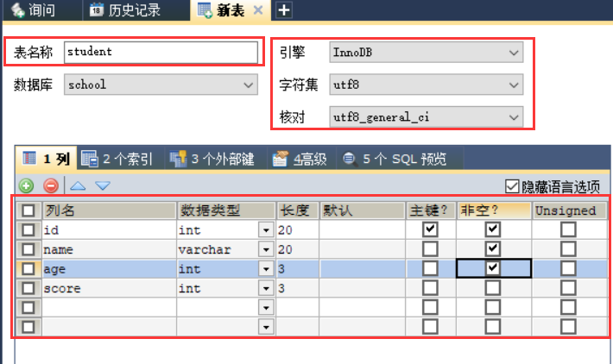Expand the 核对 utf8_general_ci dropdown
The image size is (613, 364).
click(427, 116)
